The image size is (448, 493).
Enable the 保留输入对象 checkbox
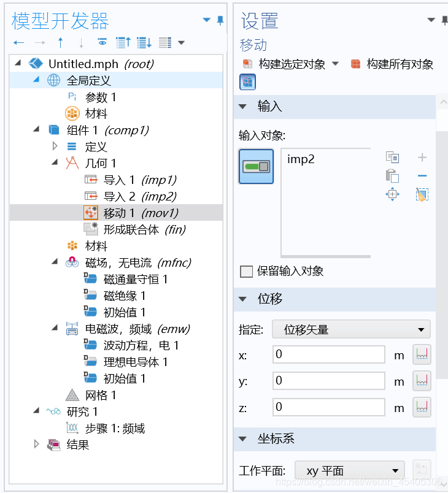click(x=246, y=272)
